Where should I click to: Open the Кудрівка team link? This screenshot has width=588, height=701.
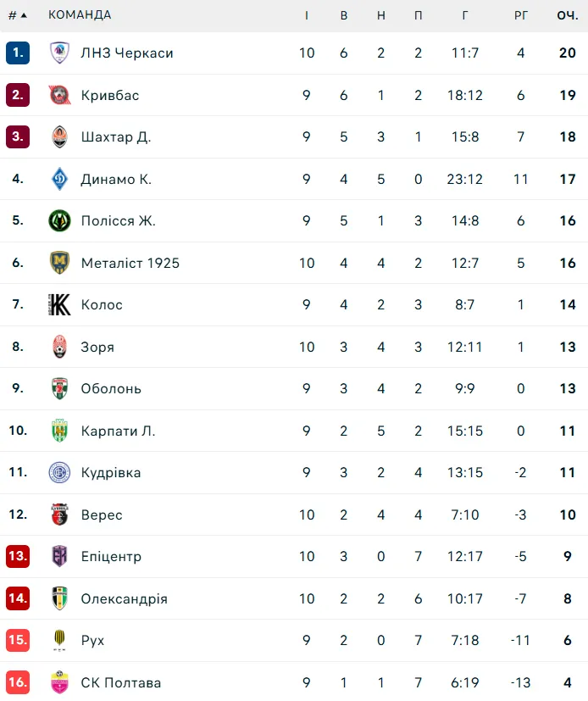pos(111,473)
